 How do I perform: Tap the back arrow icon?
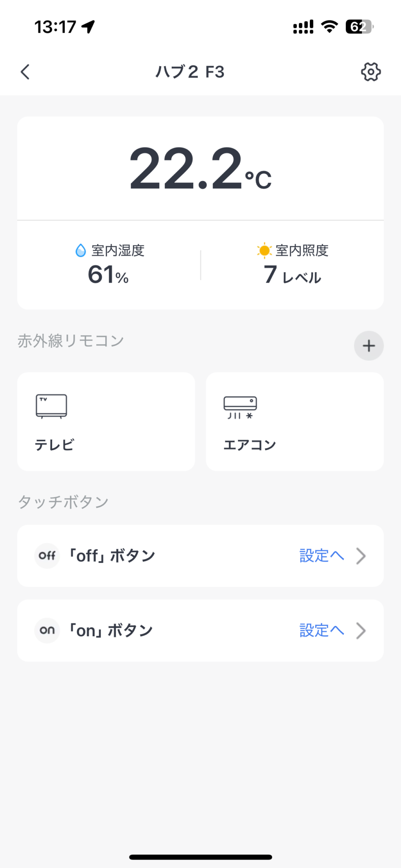coord(25,72)
